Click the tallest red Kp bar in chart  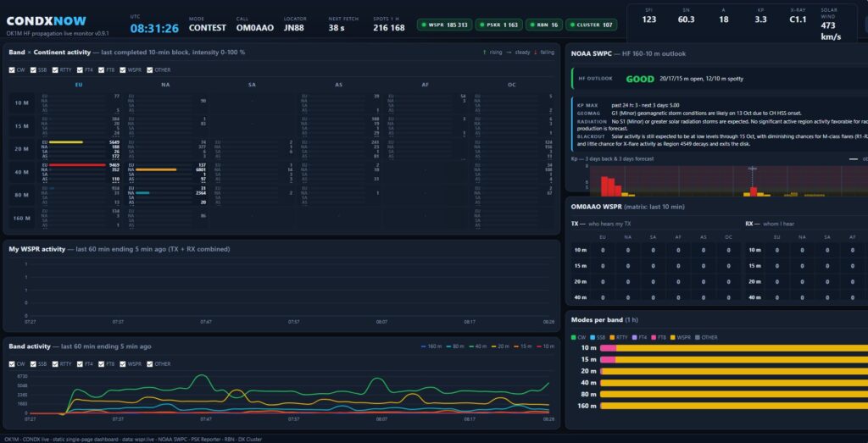tap(604, 186)
